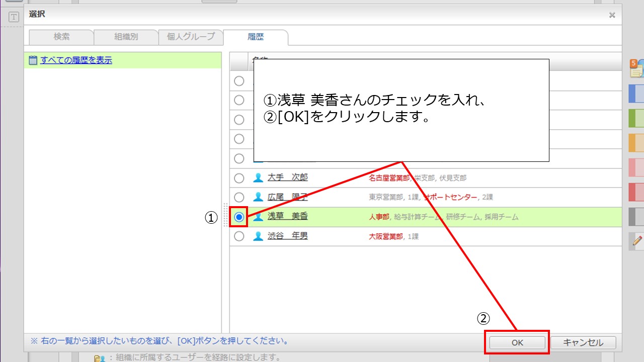
Task: Close the 選択 dialog with the X
Action: (x=612, y=15)
